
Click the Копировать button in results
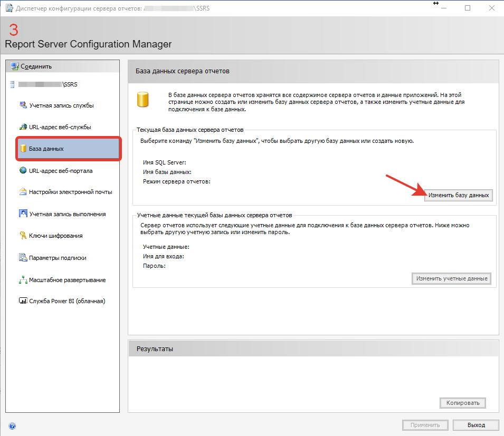[x=462, y=403]
